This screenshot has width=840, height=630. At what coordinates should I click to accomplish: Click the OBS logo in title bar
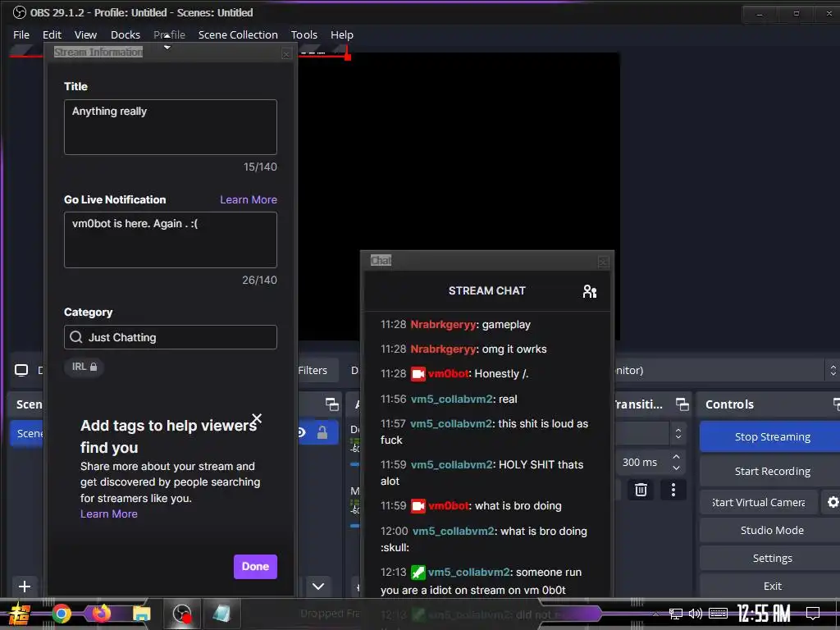[19, 12]
